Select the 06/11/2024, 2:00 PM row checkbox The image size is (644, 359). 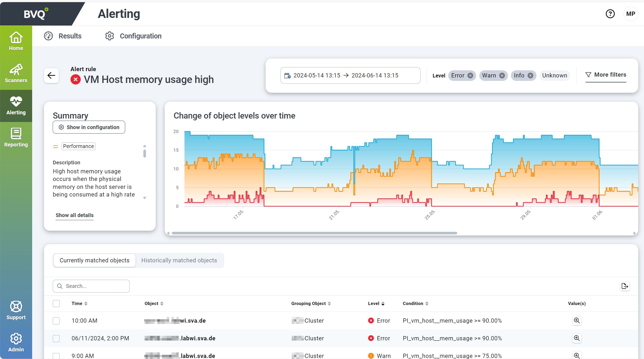pyautogui.click(x=56, y=338)
